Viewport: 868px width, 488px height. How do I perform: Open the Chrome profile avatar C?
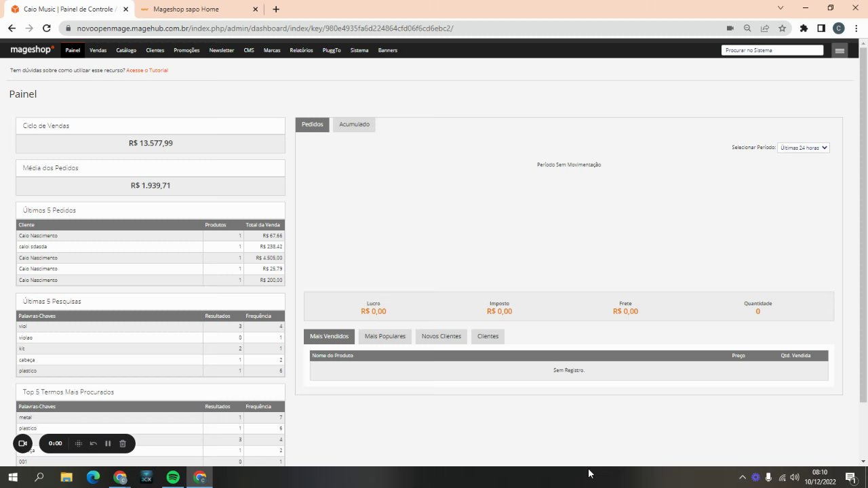839,28
